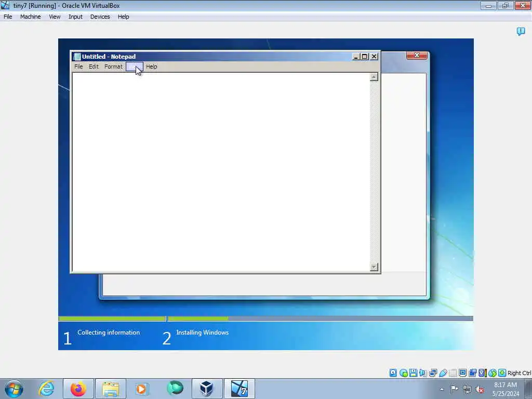This screenshot has height=399, width=532.
Task: Open the USB devices indicator in VirtualBox status bar
Action: click(443, 373)
